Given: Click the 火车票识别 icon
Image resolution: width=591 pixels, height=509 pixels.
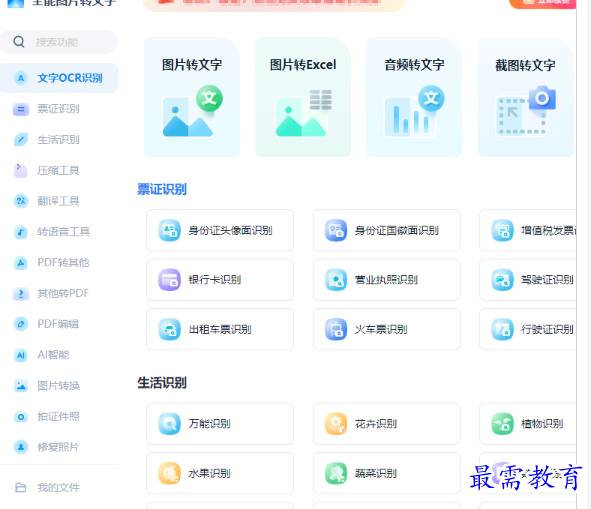Looking at the screenshot, I should [336, 330].
